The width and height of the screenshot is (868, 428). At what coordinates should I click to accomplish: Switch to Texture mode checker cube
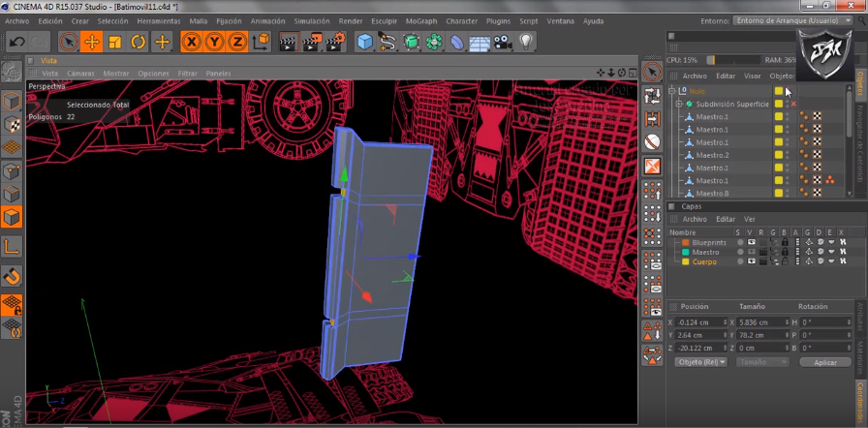(x=12, y=124)
